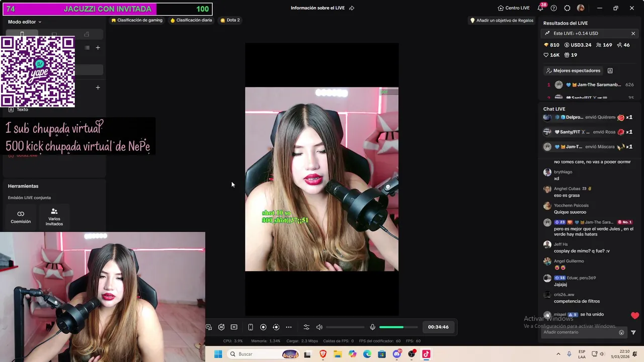Open Información sobre el LIVE share arrow

click(x=352, y=8)
